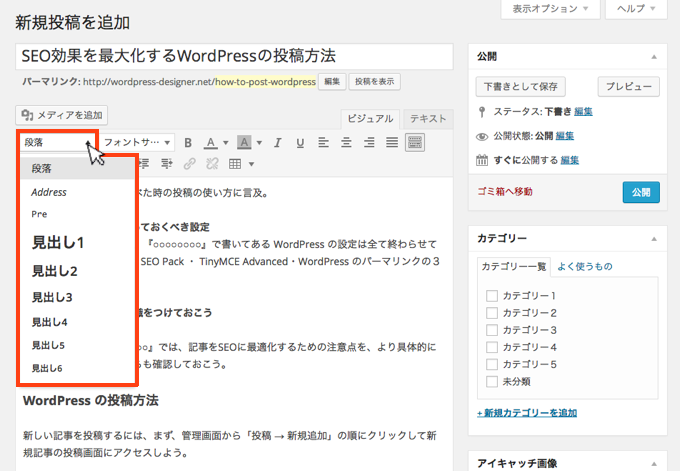The height and width of the screenshot is (475, 680).
Task: Click the プレビュー button
Action: coord(629,87)
